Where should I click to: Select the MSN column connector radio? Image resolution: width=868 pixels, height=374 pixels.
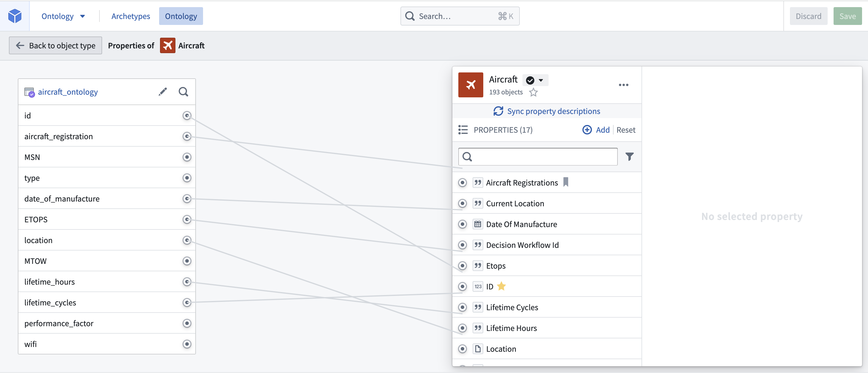point(187,157)
